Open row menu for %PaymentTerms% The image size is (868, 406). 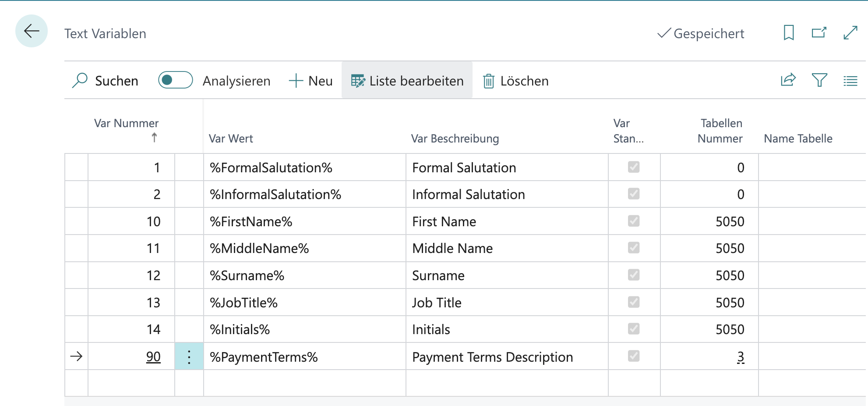pyautogui.click(x=189, y=357)
